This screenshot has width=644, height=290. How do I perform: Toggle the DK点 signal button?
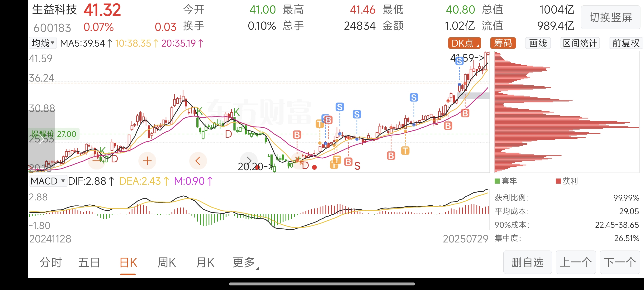coord(464,43)
